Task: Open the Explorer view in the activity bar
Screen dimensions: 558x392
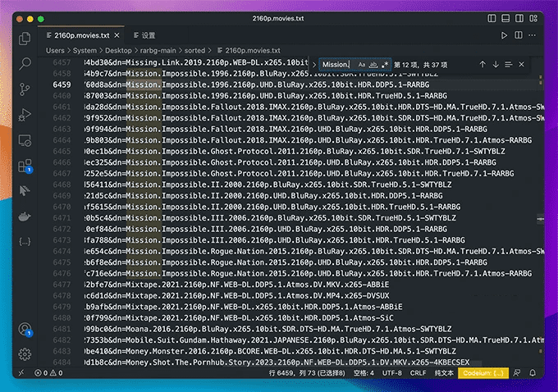Action: [x=25, y=38]
